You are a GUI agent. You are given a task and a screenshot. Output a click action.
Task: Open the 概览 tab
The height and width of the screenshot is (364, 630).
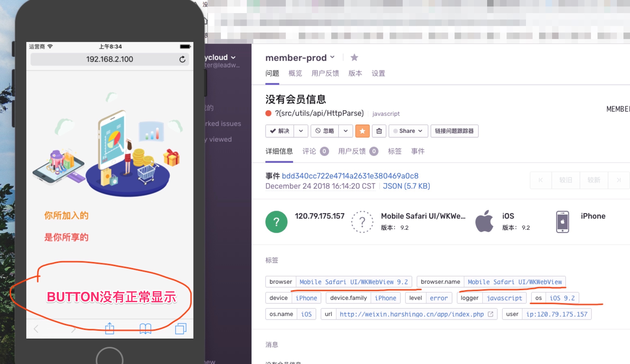coord(295,73)
